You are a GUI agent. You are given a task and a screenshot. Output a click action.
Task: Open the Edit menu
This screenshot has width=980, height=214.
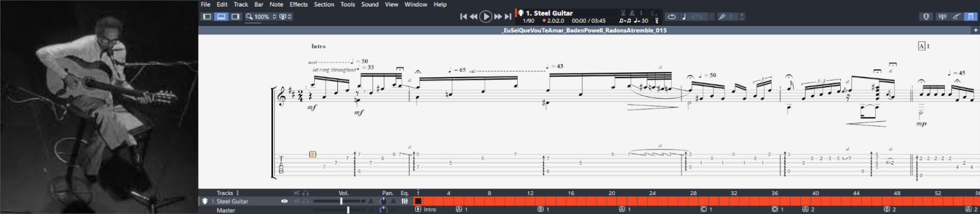click(x=222, y=4)
